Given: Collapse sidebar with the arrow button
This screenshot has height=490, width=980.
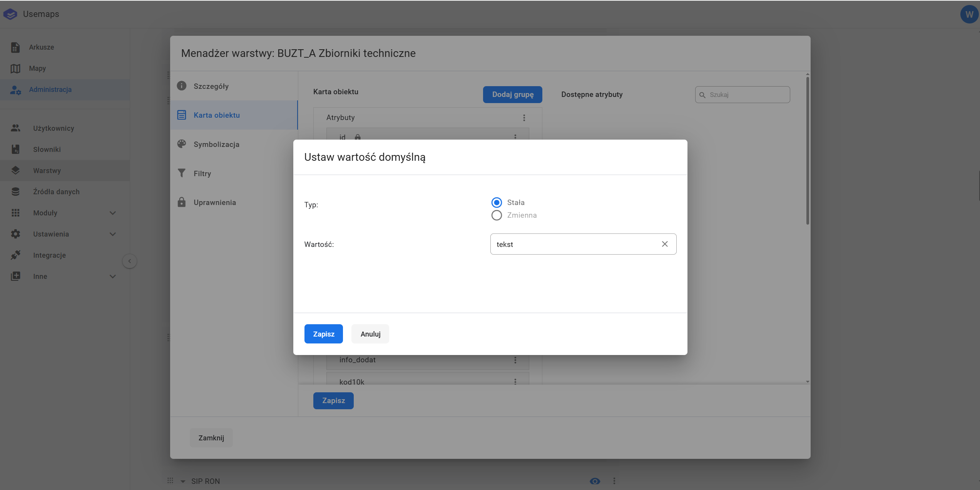Looking at the screenshot, I should click(130, 261).
